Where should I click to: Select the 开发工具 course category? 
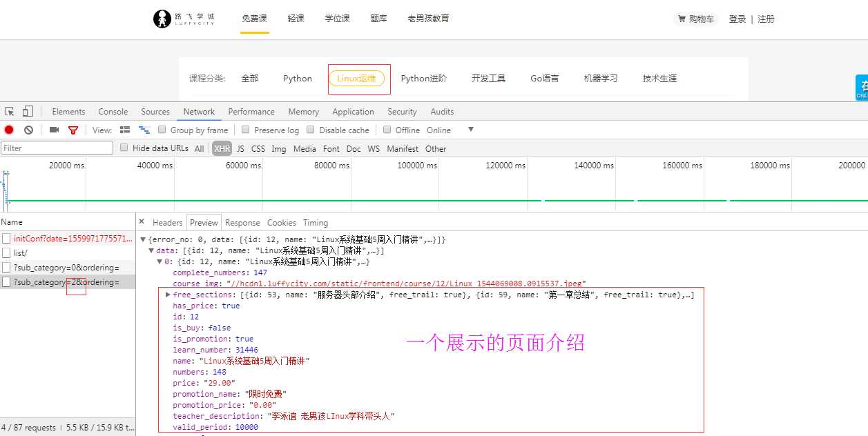pyautogui.click(x=488, y=79)
